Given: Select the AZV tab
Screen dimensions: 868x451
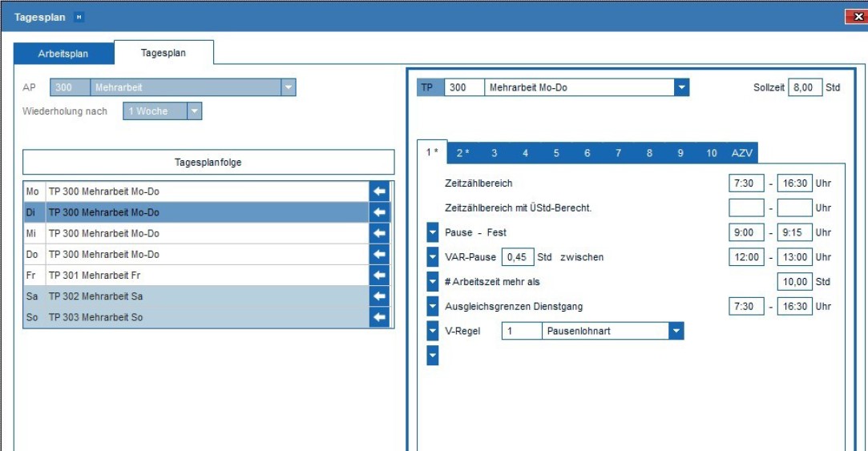Looking at the screenshot, I should [x=741, y=153].
